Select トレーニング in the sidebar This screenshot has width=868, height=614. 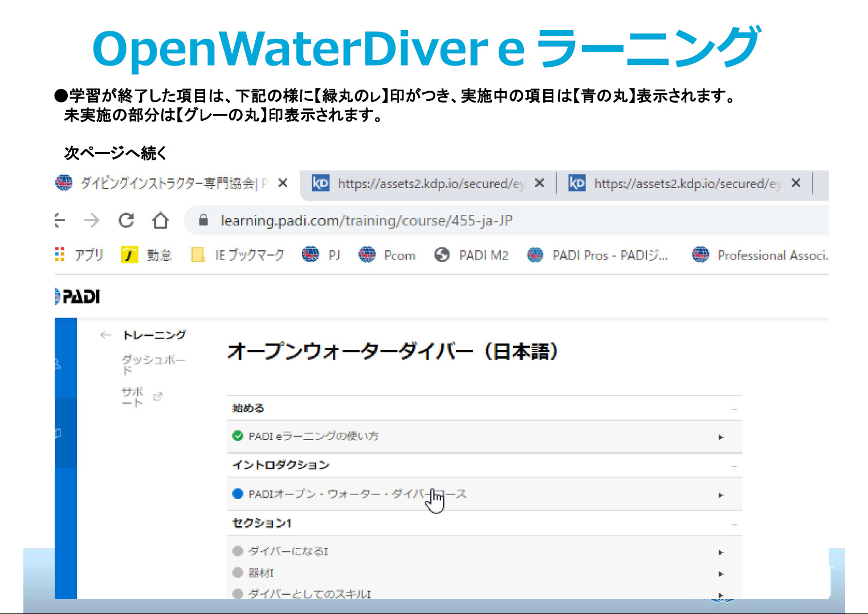click(x=154, y=335)
